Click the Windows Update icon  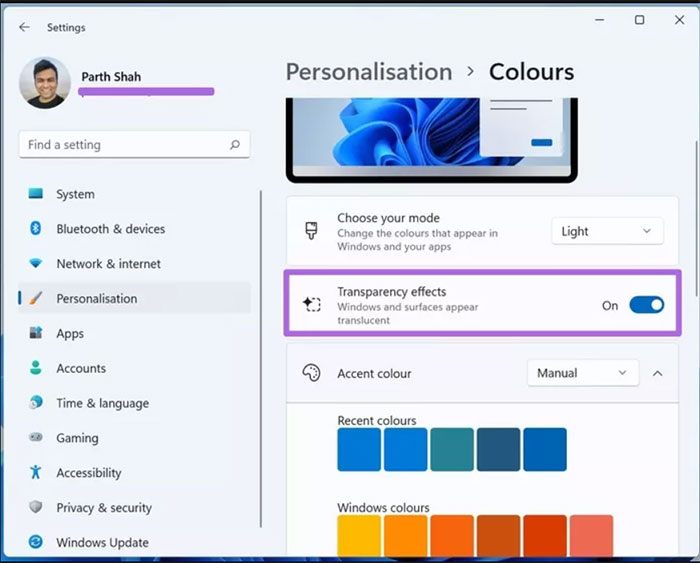coord(36,542)
